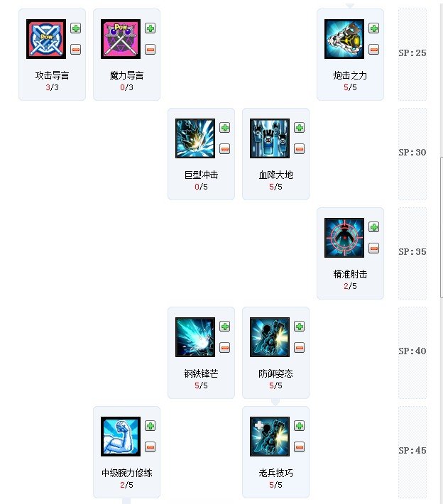The width and height of the screenshot is (443, 504).
Task: Add a point to 巨型冲击
Action: coord(225,128)
